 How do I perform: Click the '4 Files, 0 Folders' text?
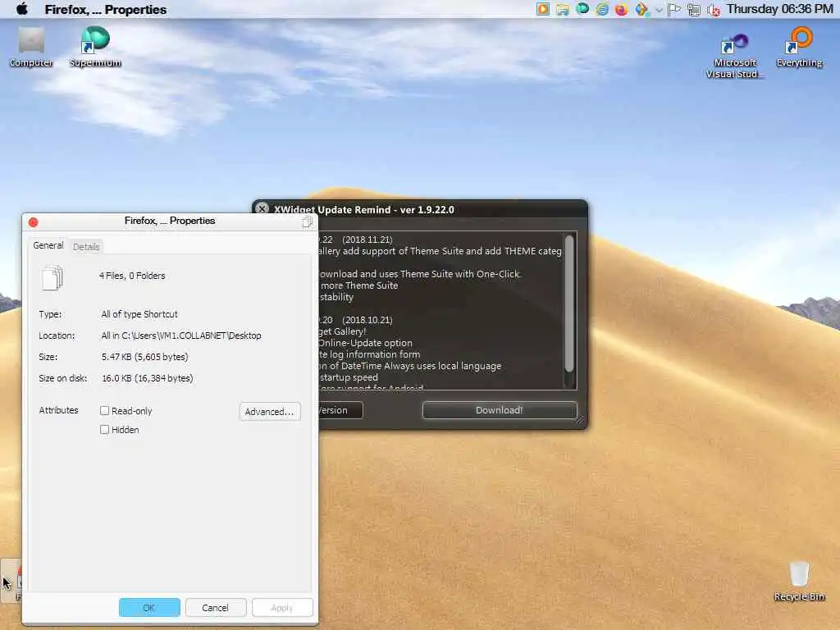(x=132, y=276)
